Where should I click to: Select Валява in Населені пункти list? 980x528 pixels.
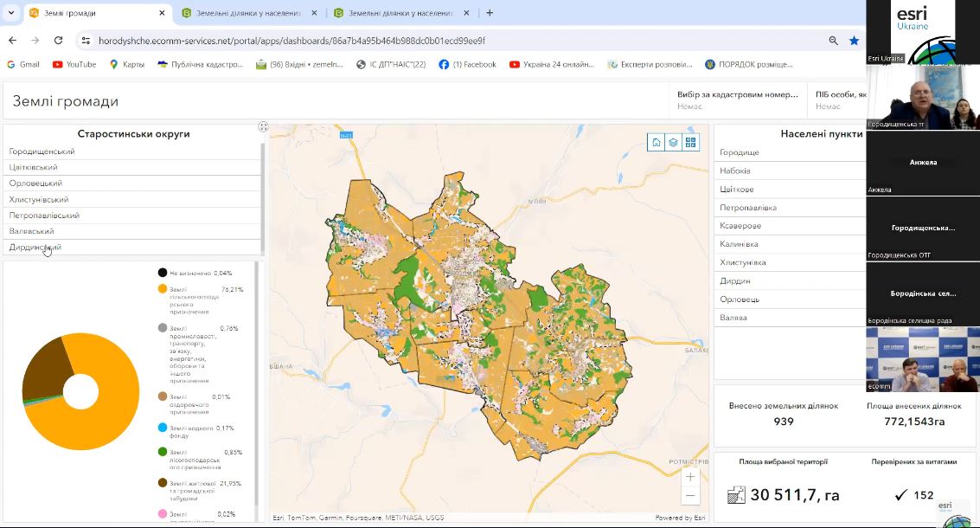click(790, 318)
